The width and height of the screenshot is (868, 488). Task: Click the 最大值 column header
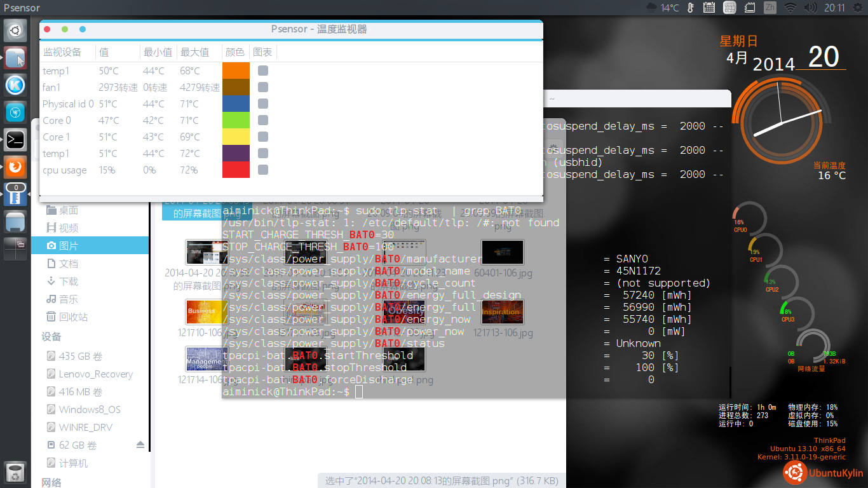coord(194,52)
